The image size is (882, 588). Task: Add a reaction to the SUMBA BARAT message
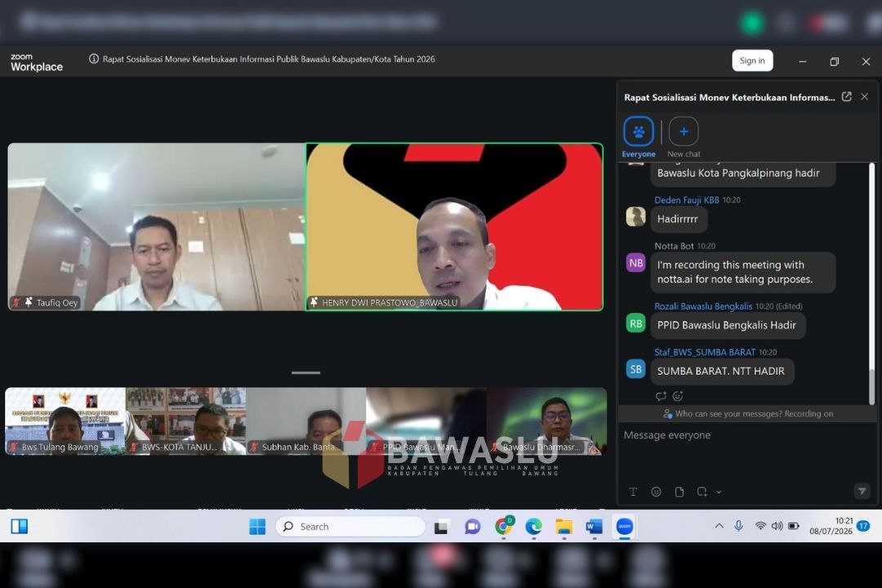(x=678, y=396)
